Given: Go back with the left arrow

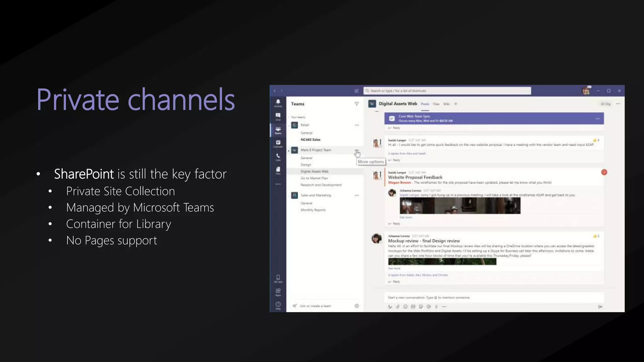Looking at the screenshot, I should [275, 91].
